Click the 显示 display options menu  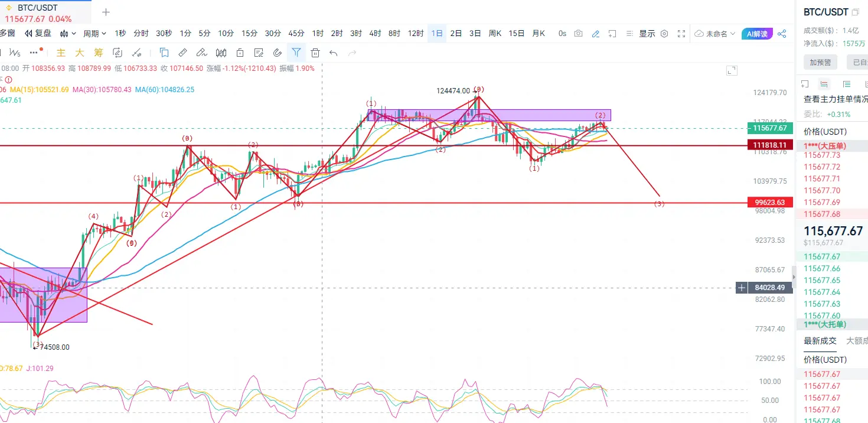pos(647,34)
